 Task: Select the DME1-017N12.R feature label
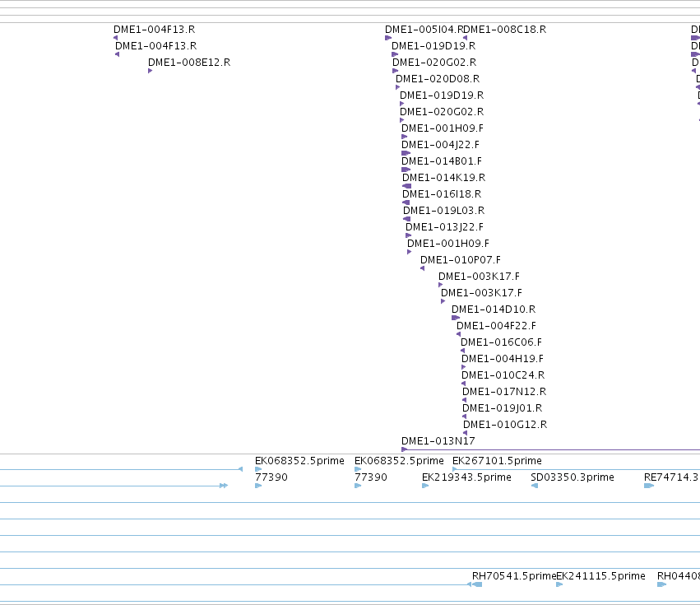coord(504,393)
